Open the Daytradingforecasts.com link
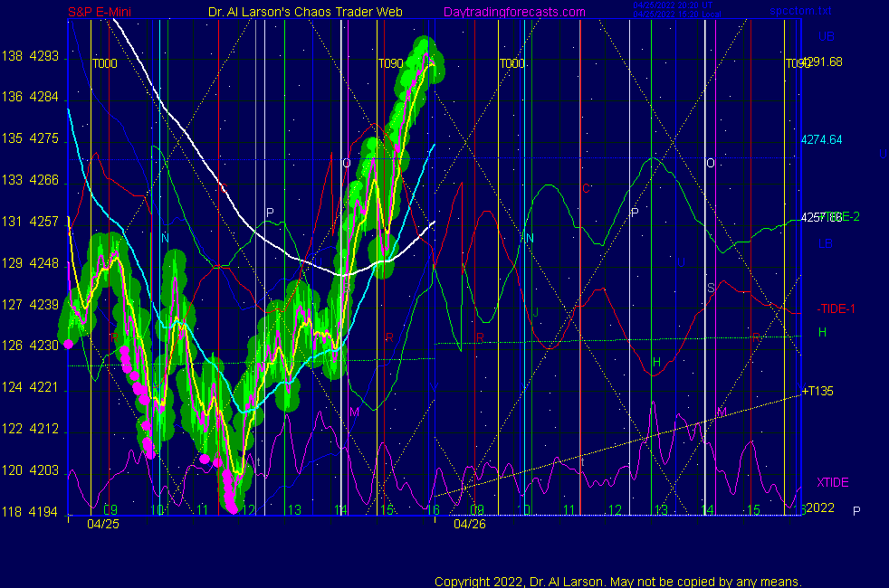 tap(514, 12)
